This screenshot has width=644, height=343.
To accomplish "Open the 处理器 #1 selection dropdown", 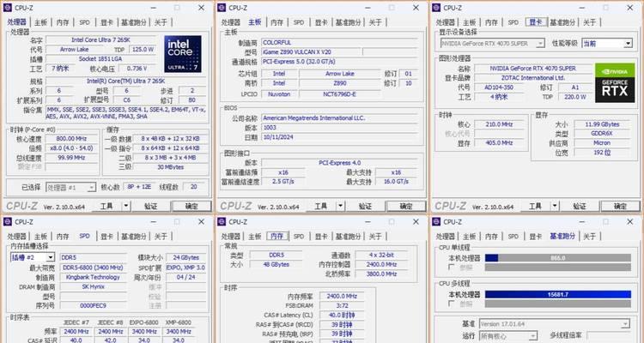I will [x=70, y=188].
